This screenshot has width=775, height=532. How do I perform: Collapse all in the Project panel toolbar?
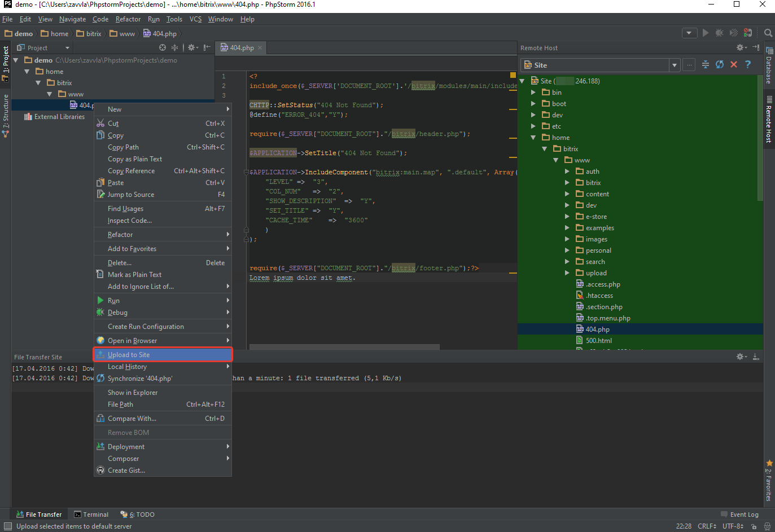pyautogui.click(x=174, y=48)
